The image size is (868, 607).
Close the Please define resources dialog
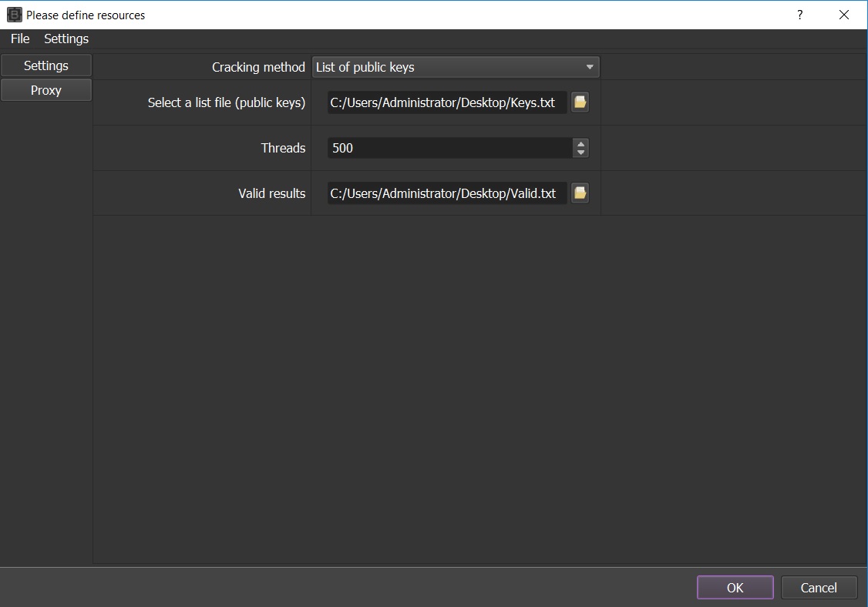(843, 15)
